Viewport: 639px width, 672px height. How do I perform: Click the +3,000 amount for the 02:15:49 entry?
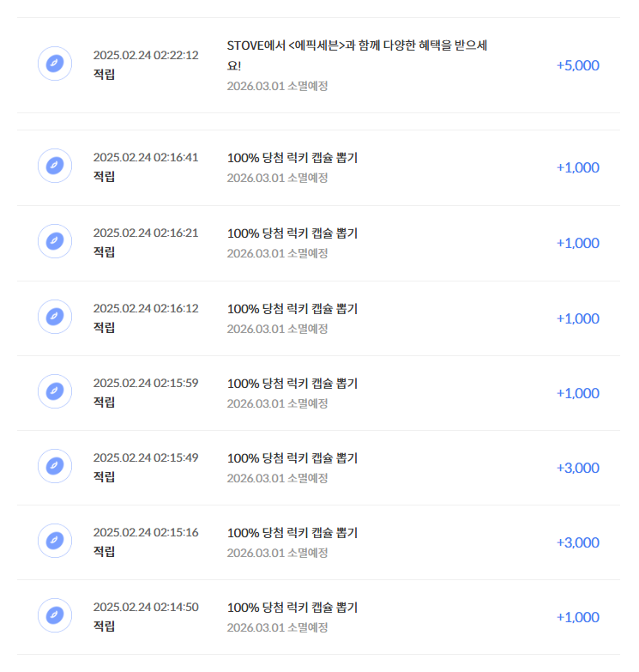[577, 468]
